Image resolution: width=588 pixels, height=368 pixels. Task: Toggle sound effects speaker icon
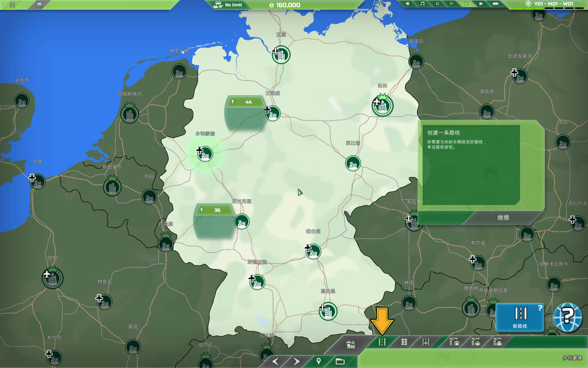pos(408,4)
